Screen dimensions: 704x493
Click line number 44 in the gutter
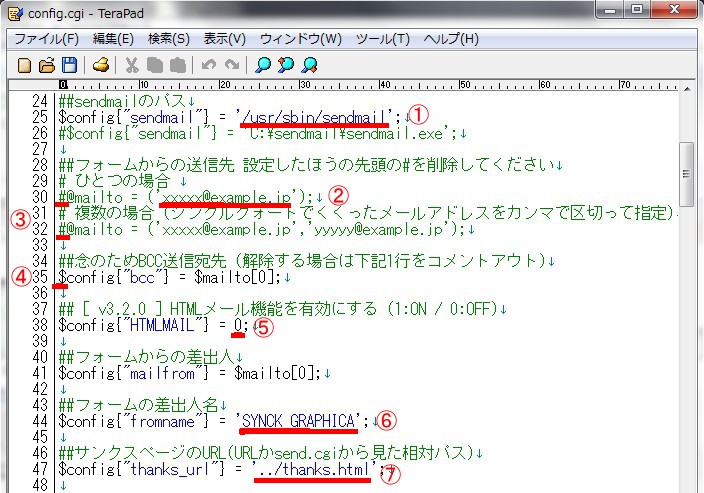(40, 422)
